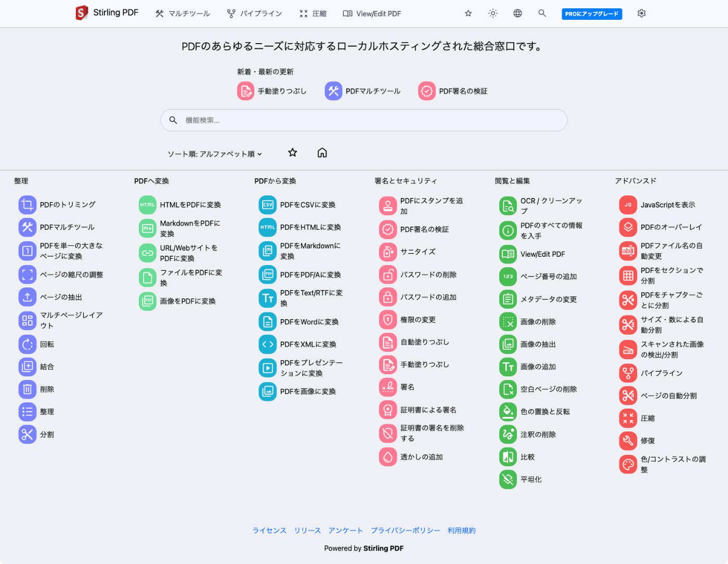The height and width of the screenshot is (564, 728).
Task: Click the OCR / クリーンアップ icon
Action: pos(508,206)
